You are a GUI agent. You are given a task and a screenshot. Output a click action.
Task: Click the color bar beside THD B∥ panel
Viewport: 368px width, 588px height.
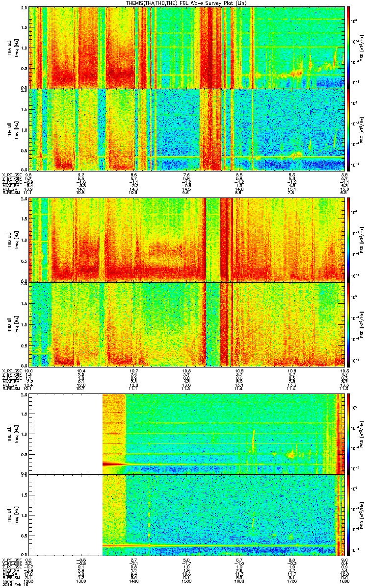click(x=348, y=323)
